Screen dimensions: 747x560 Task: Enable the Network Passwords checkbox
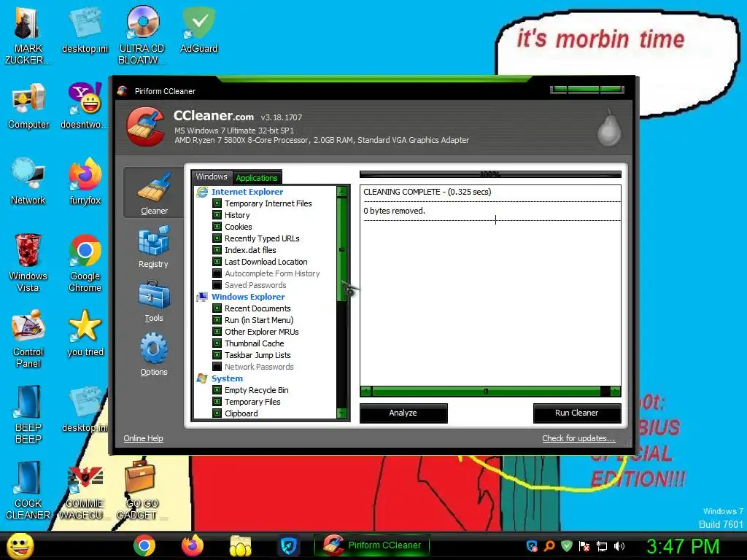217,367
